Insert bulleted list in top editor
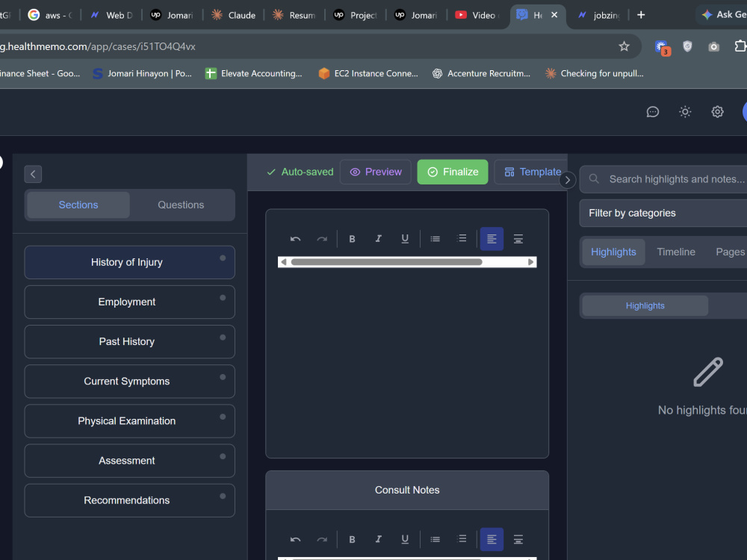Screen dimensions: 747x560 pyautogui.click(x=435, y=239)
